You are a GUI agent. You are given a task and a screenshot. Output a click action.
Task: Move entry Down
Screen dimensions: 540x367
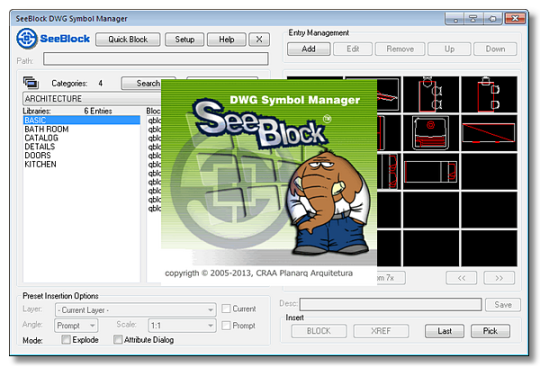pyautogui.click(x=495, y=49)
